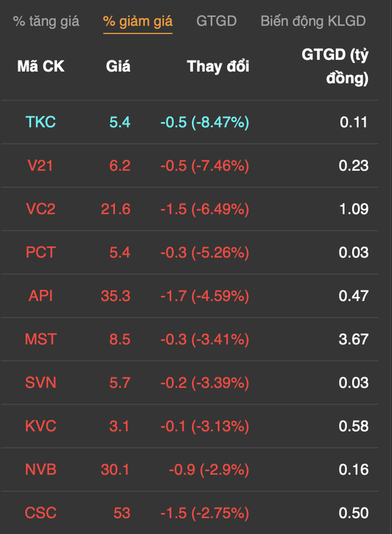This screenshot has width=392, height=534.
Task: Open the GTGD tab
Action: coord(217,21)
